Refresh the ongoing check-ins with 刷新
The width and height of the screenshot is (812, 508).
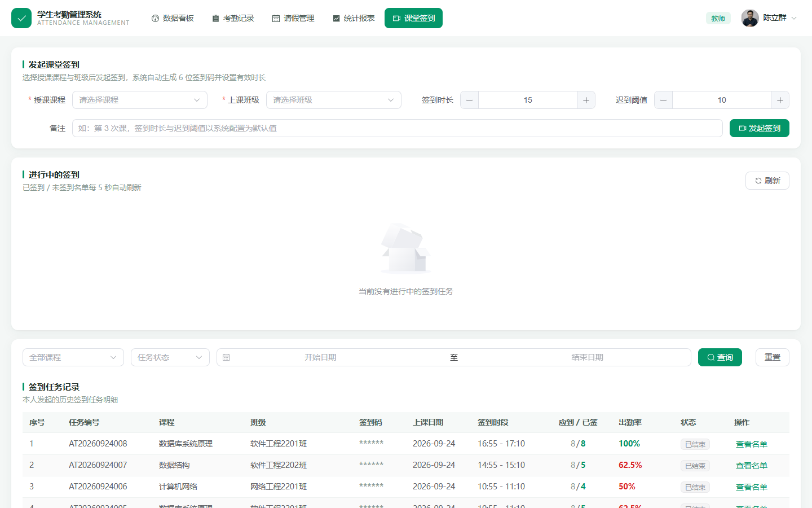pos(767,181)
